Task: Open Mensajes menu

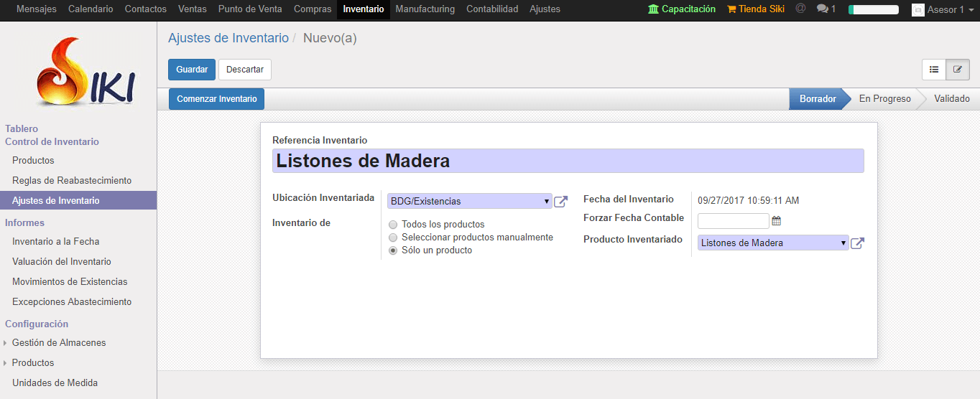Action: click(37, 9)
